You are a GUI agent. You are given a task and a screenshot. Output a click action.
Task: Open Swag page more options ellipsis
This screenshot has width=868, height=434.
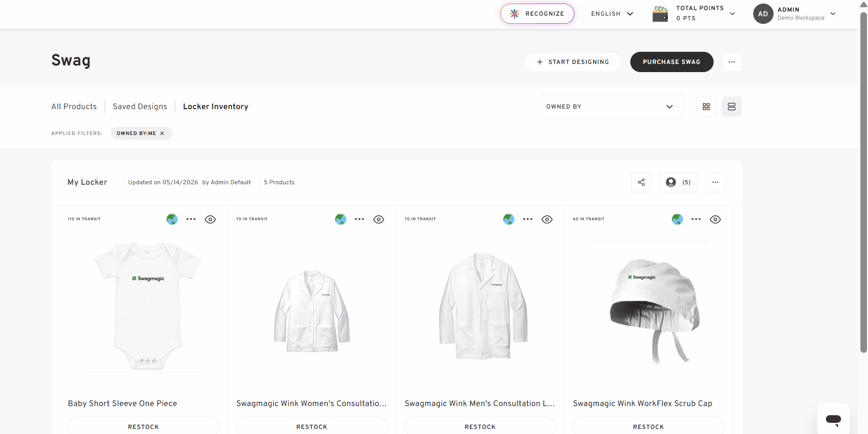pos(731,62)
